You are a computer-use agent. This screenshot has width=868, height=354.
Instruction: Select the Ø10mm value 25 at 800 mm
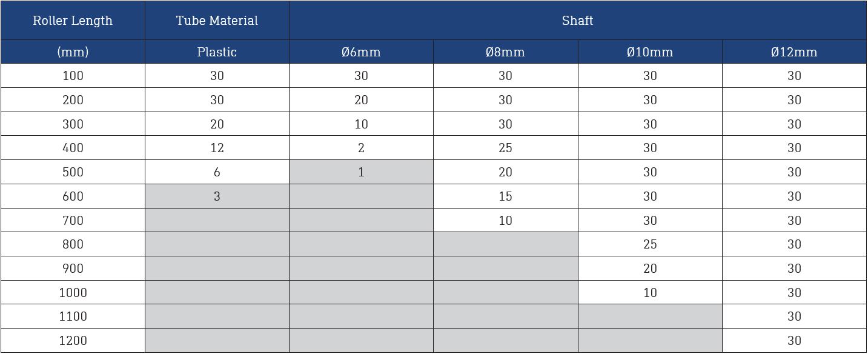650,244
